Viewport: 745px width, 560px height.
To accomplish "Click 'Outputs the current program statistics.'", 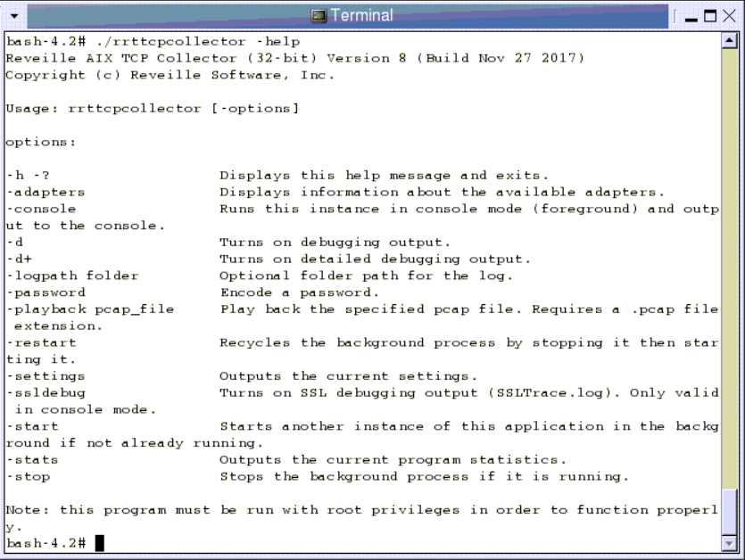I will click(393, 460).
